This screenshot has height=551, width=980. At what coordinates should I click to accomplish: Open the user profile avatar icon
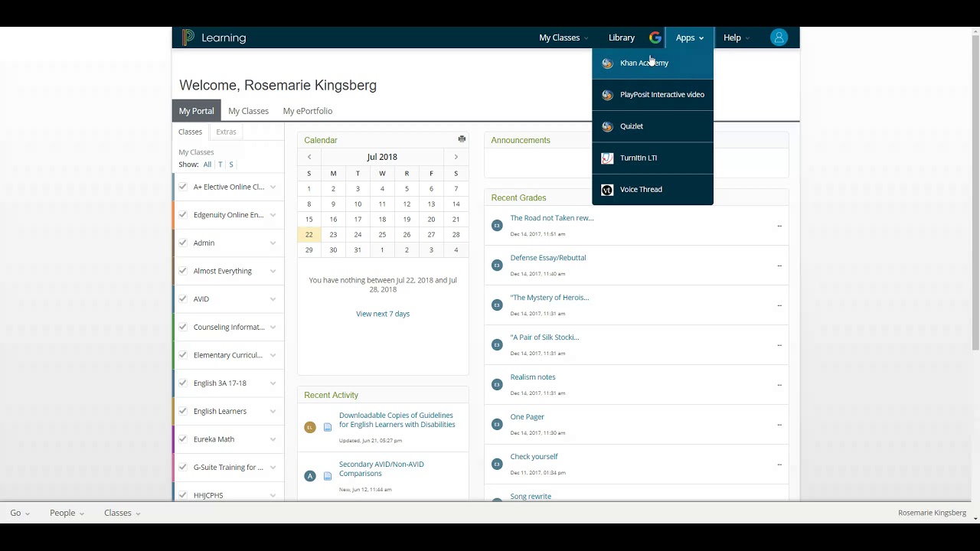tap(779, 37)
